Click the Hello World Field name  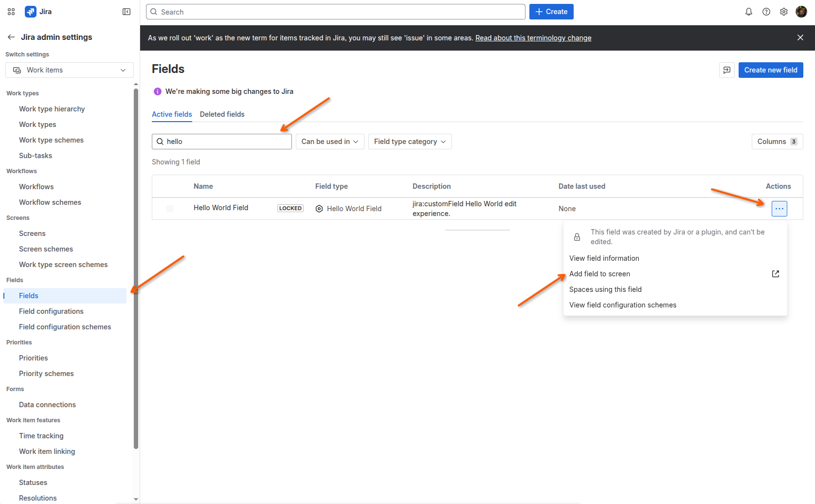click(221, 208)
